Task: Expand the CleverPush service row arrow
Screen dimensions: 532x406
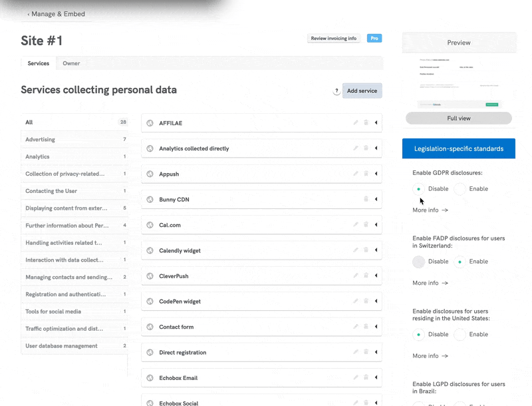Action: click(x=376, y=276)
